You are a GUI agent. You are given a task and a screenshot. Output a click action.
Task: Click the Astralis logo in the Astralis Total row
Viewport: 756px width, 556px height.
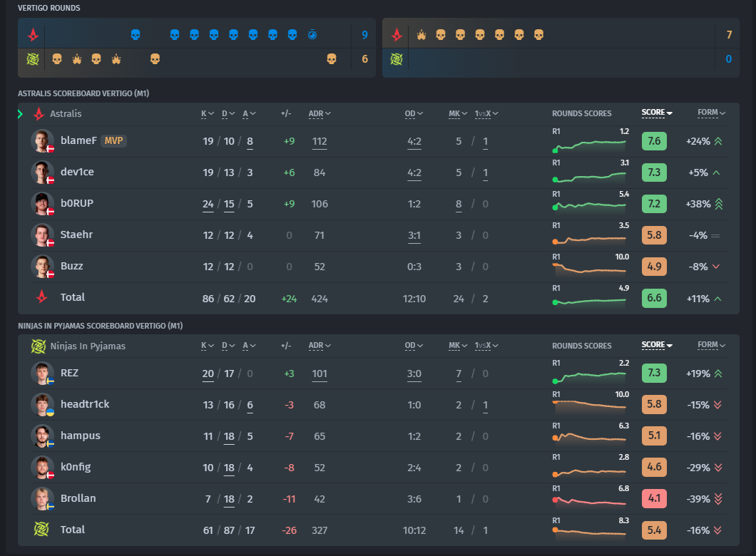(42, 297)
